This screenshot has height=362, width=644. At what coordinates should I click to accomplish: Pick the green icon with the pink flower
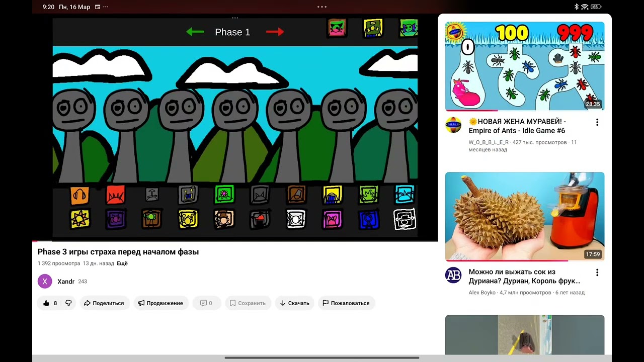click(x=224, y=195)
